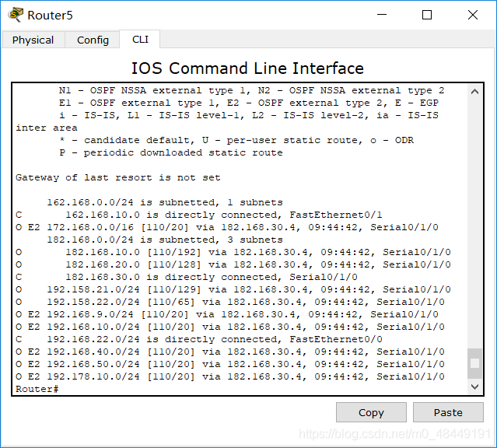Switch to the Config tab
This screenshot has width=497, height=448.
tap(93, 40)
